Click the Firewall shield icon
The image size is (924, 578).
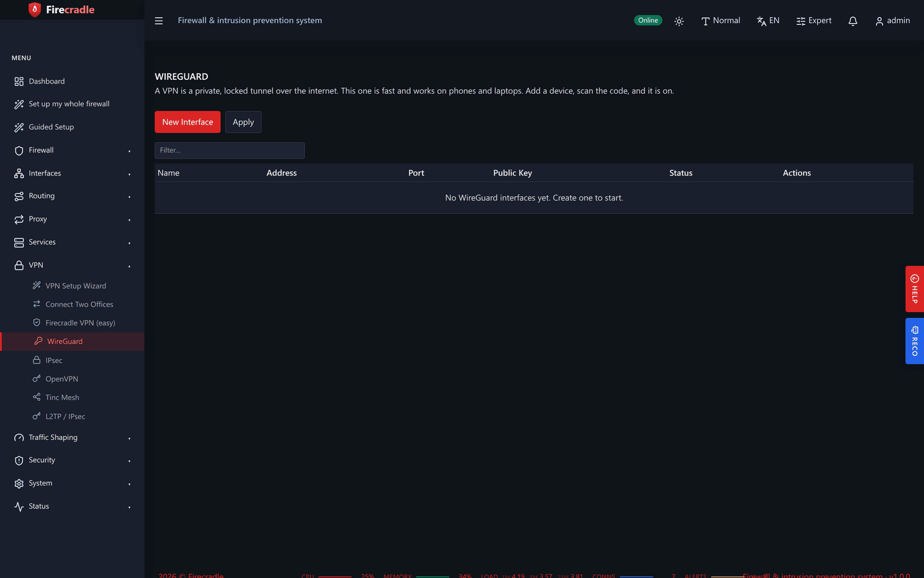(19, 150)
